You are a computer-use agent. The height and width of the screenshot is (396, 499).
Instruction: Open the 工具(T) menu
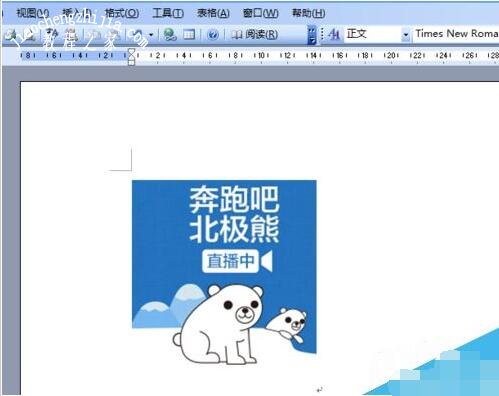(168, 13)
